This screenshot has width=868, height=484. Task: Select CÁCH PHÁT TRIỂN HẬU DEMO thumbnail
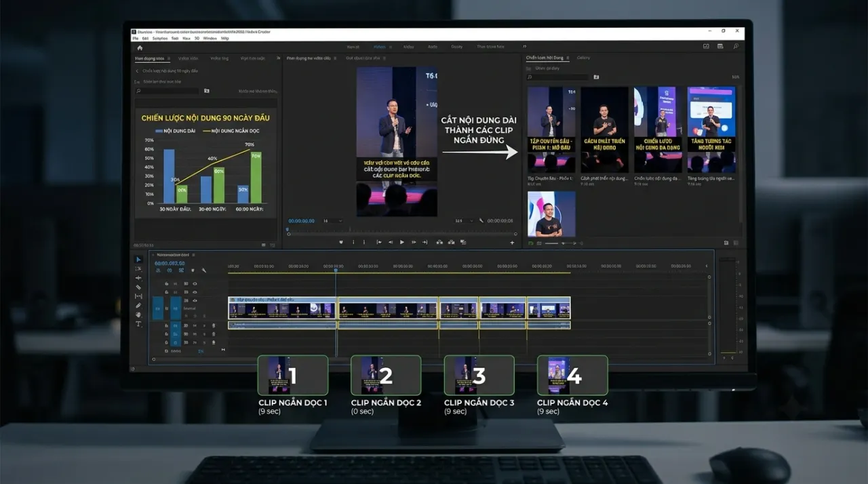tap(605, 129)
